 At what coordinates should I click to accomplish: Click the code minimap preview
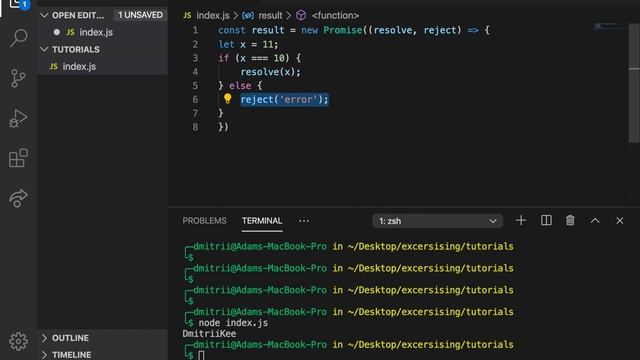coord(611,27)
